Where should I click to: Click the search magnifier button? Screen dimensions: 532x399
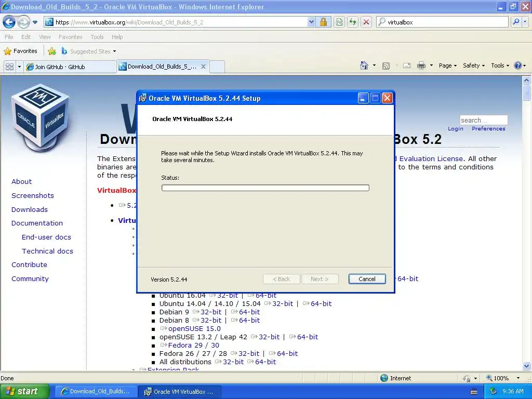(516, 22)
